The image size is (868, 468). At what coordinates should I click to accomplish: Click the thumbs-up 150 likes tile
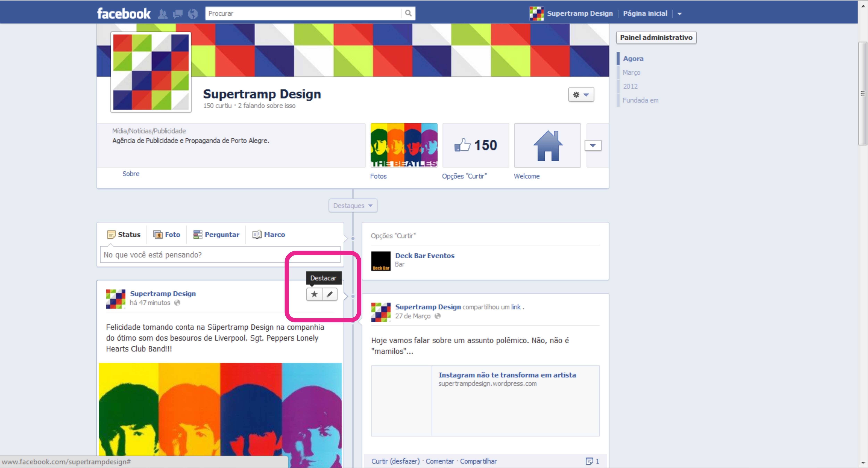pyautogui.click(x=475, y=145)
